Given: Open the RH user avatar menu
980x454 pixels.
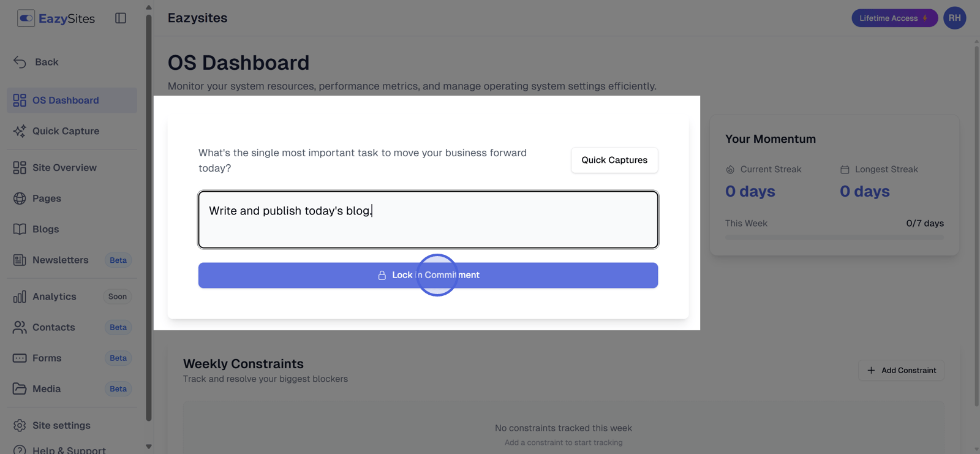Looking at the screenshot, I should coord(954,18).
